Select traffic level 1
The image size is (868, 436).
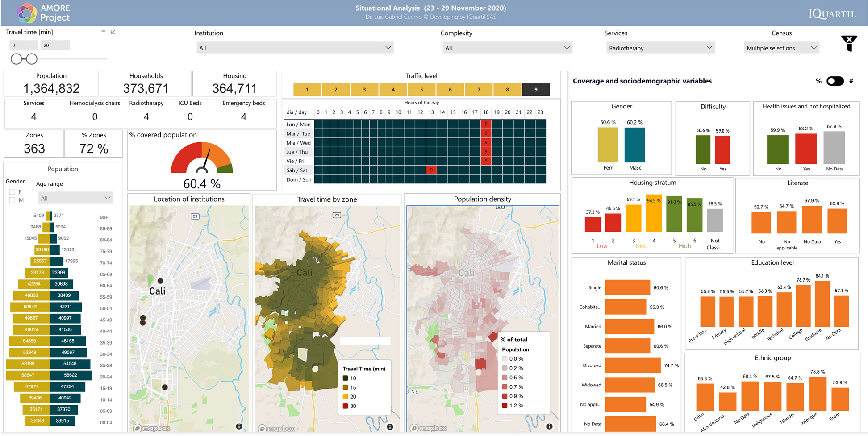coord(307,90)
